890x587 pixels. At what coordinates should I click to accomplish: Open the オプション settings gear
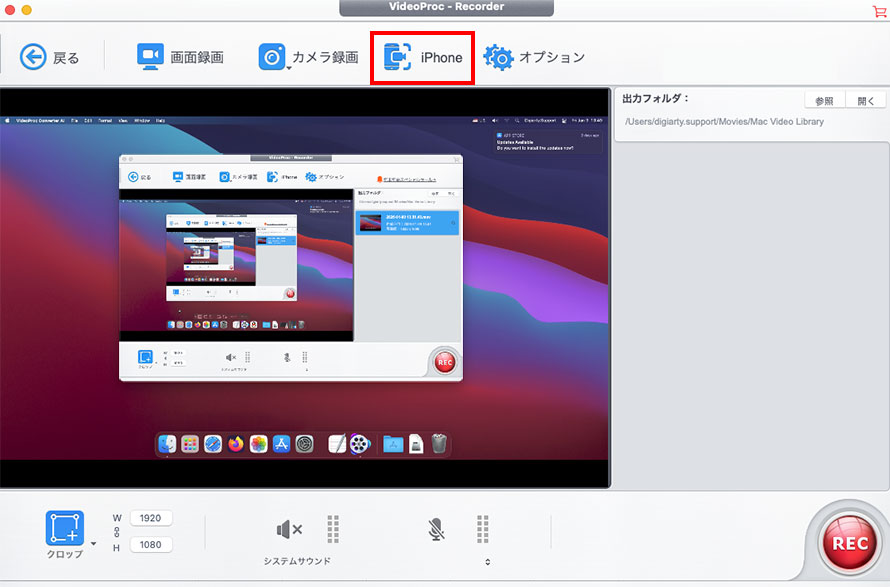tap(535, 57)
